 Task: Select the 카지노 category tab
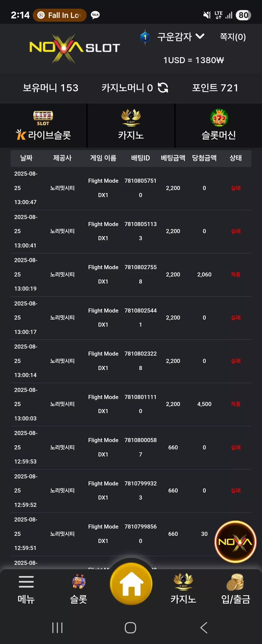131,125
